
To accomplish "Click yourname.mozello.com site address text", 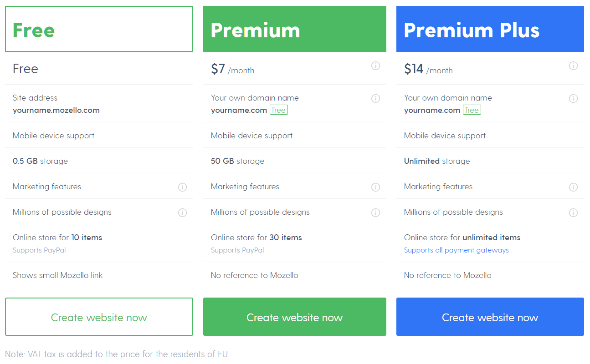I will click(56, 110).
